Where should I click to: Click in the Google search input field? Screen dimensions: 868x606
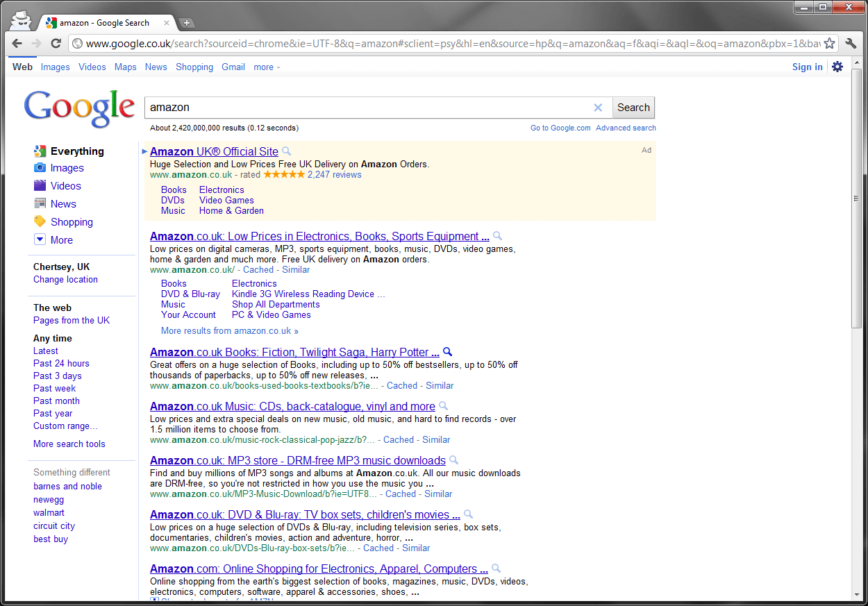point(368,108)
